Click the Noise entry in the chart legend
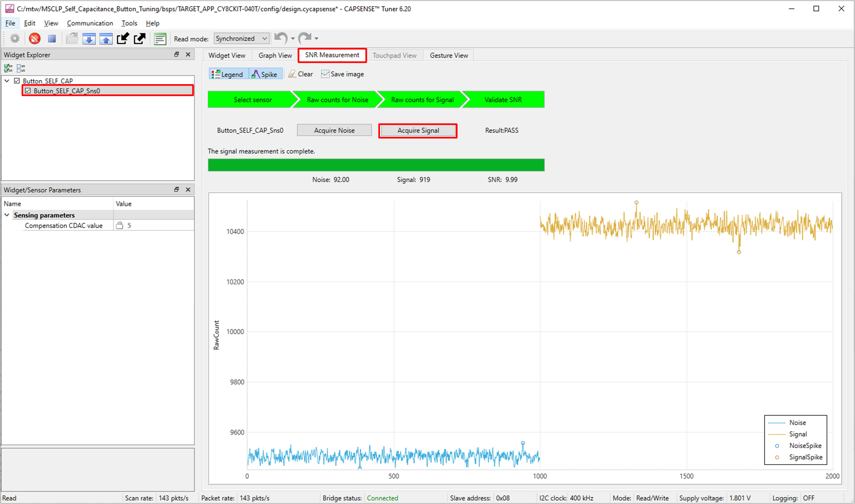The width and height of the screenshot is (855, 504). click(x=788, y=422)
